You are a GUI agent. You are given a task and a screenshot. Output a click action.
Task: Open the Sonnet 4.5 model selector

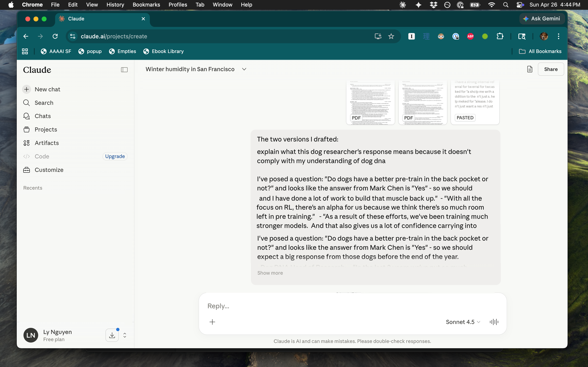point(463,322)
